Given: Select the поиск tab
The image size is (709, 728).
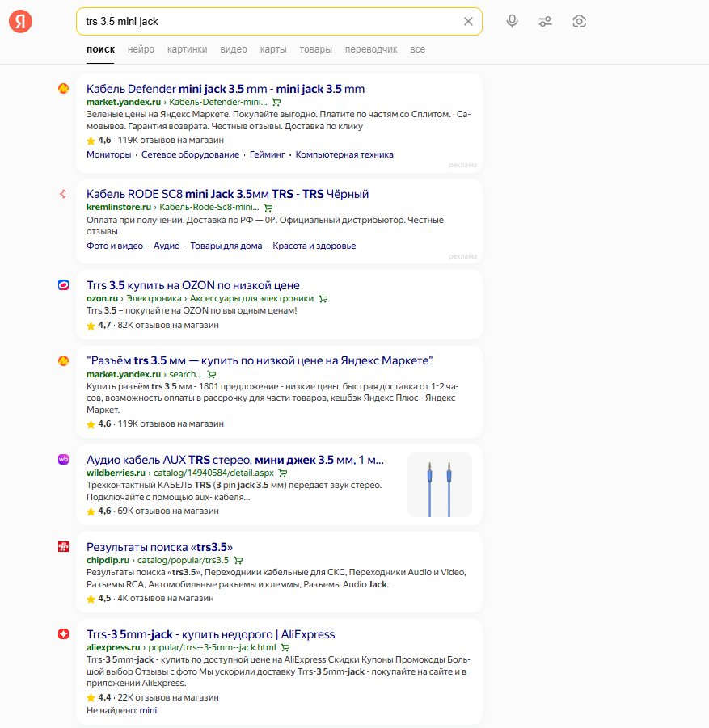Looking at the screenshot, I should coord(100,49).
